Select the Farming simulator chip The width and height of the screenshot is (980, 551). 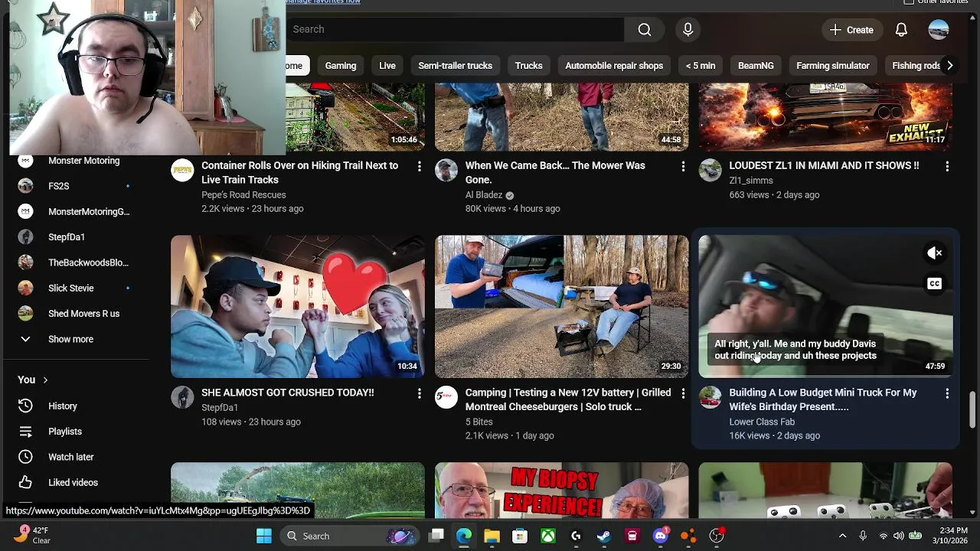pos(833,66)
